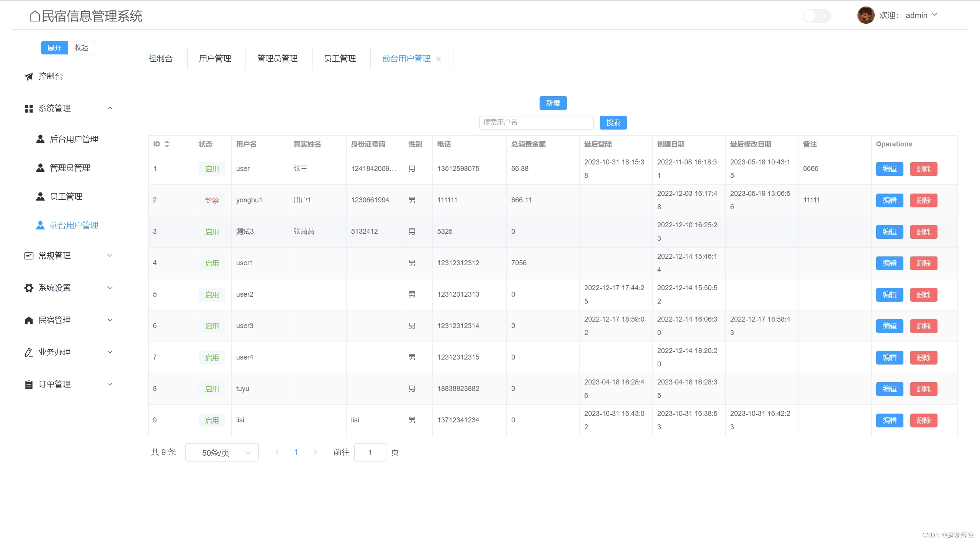980x542 pixels.
Task: Click 删除 for tuyu row
Action: 924,389
